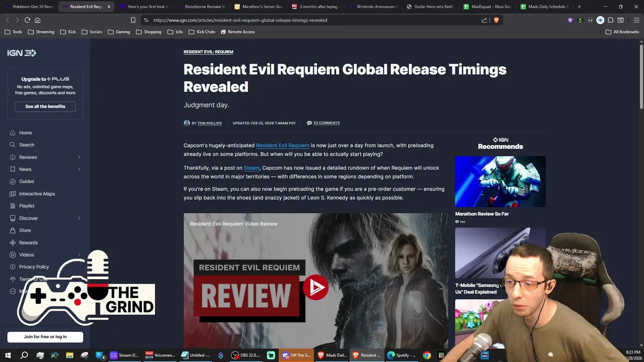Open the blue circle extension icon
Viewport: 644px width, 362px height.
pos(600,20)
